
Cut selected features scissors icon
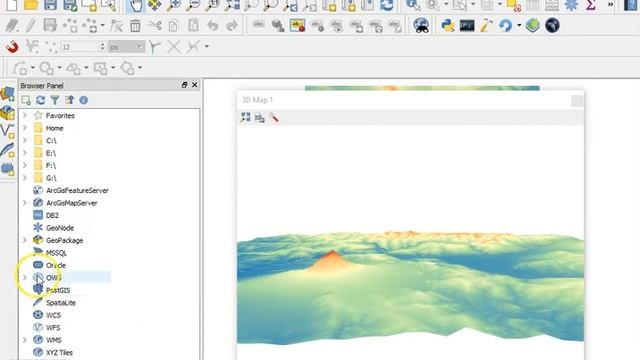pos(155,26)
